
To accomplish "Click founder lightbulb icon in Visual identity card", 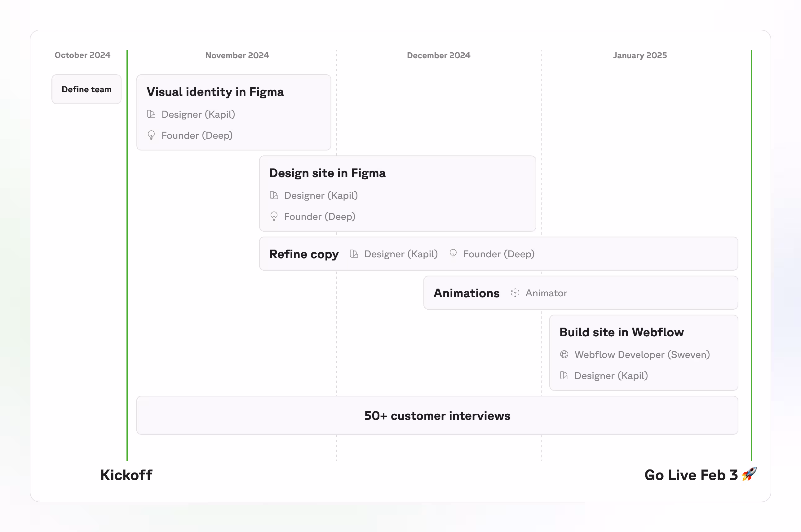I will [151, 135].
